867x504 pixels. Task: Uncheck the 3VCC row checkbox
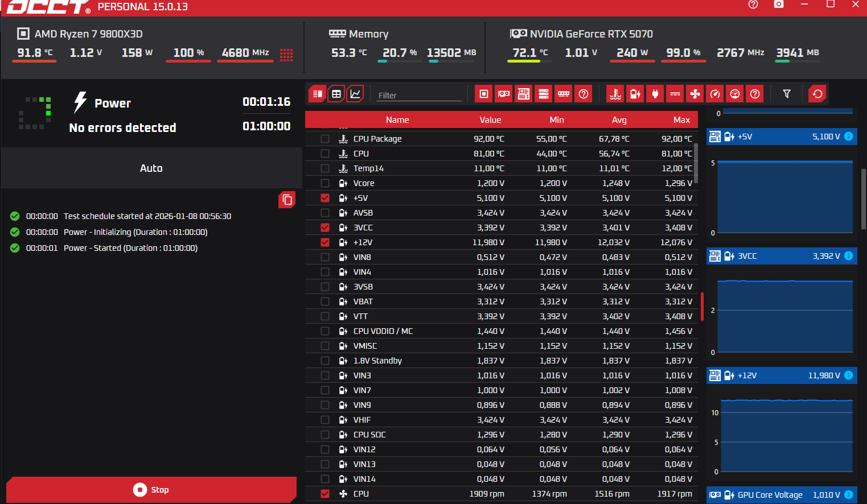tap(325, 228)
